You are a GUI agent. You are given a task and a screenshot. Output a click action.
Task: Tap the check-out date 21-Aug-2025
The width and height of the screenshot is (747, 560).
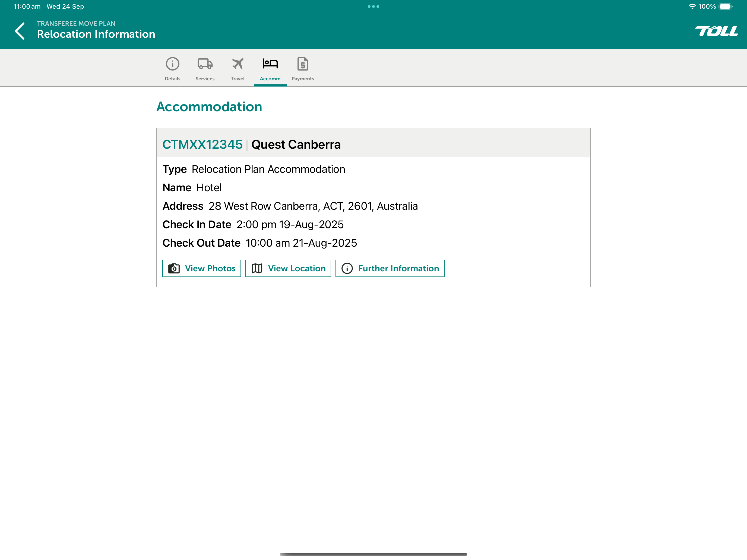coord(301,243)
